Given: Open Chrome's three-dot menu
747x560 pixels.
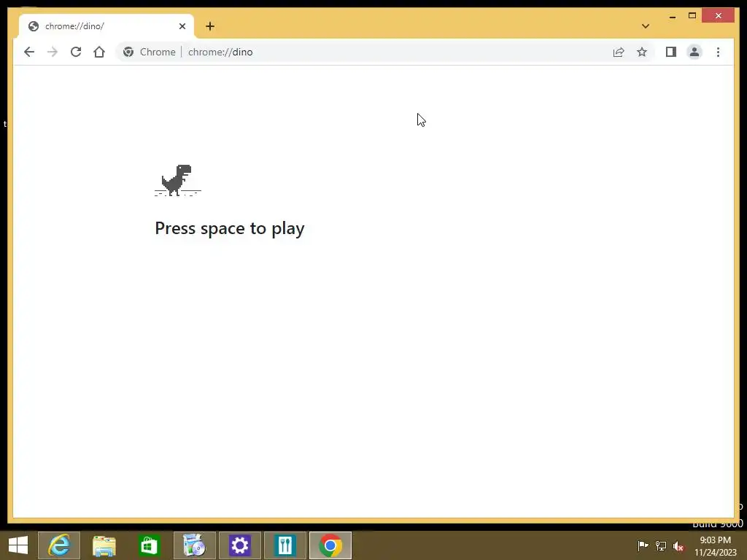Looking at the screenshot, I should click(x=718, y=52).
